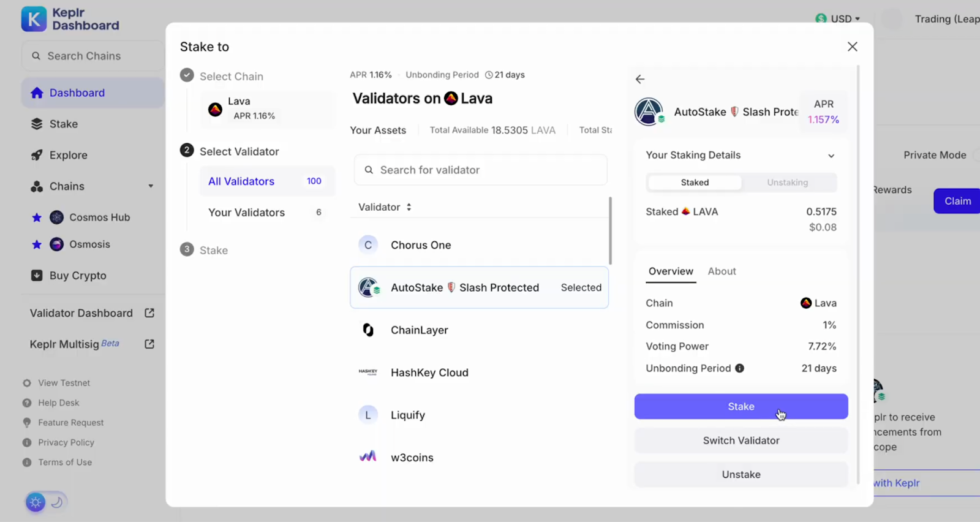Select the AutoStake Slash Protected row
980x522 pixels.
pyautogui.click(x=479, y=287)
